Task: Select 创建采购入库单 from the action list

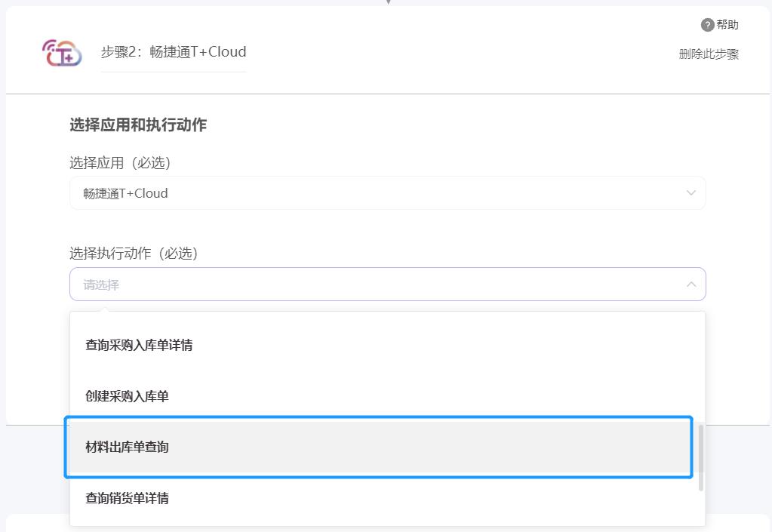Action: point(127,395)
